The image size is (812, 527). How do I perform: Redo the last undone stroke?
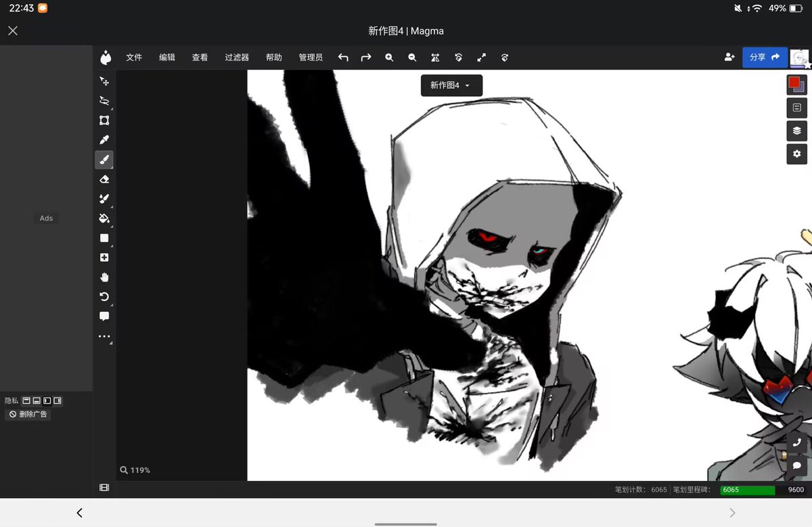pos(366,58)
